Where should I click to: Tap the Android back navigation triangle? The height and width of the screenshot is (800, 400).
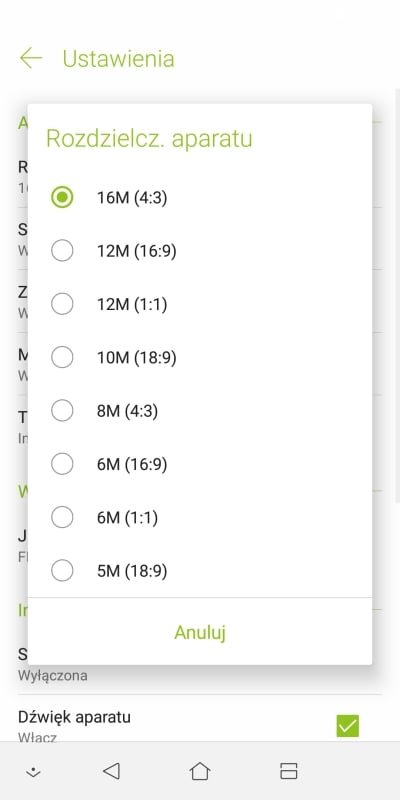[111, 770]
